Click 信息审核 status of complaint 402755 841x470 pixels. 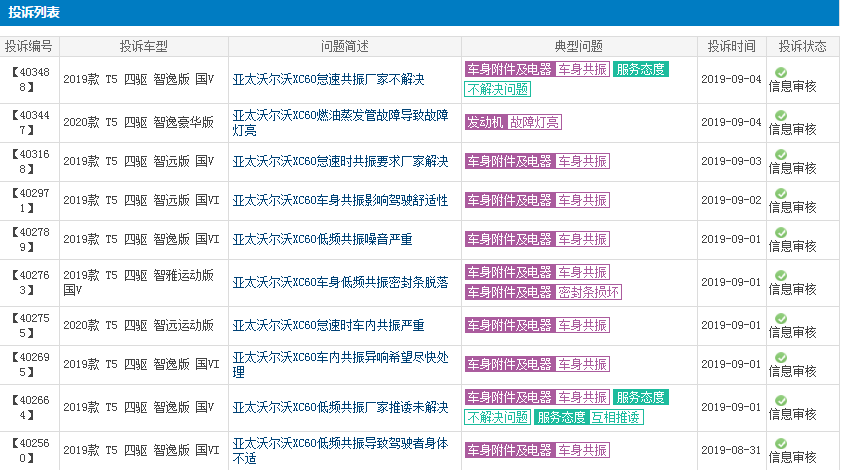click(793, 332)
